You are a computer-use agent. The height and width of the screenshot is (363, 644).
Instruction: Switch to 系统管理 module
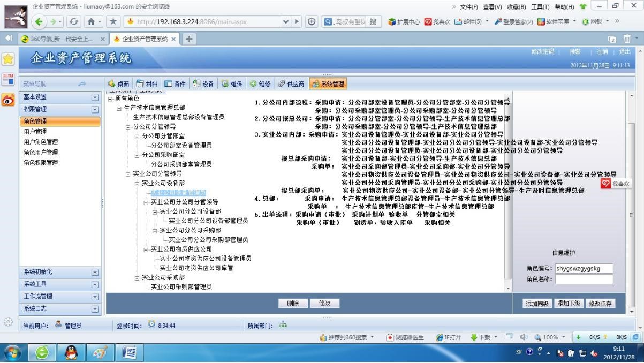(327, 83)
